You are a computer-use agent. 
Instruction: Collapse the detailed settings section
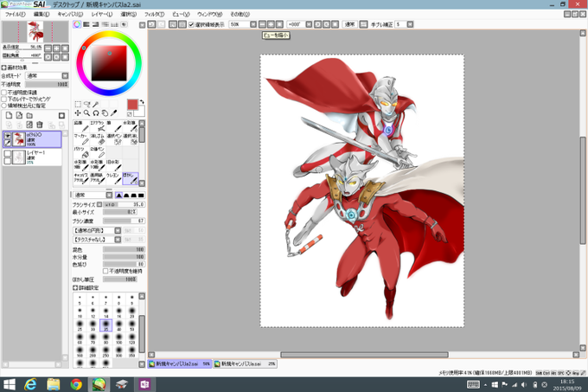[x=75, y=287]
